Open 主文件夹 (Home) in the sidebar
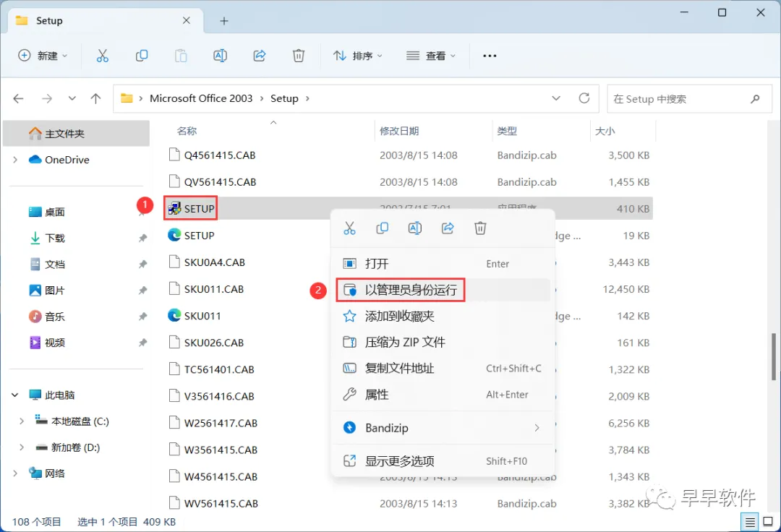781x532 pixels. (x=76, y=134)
